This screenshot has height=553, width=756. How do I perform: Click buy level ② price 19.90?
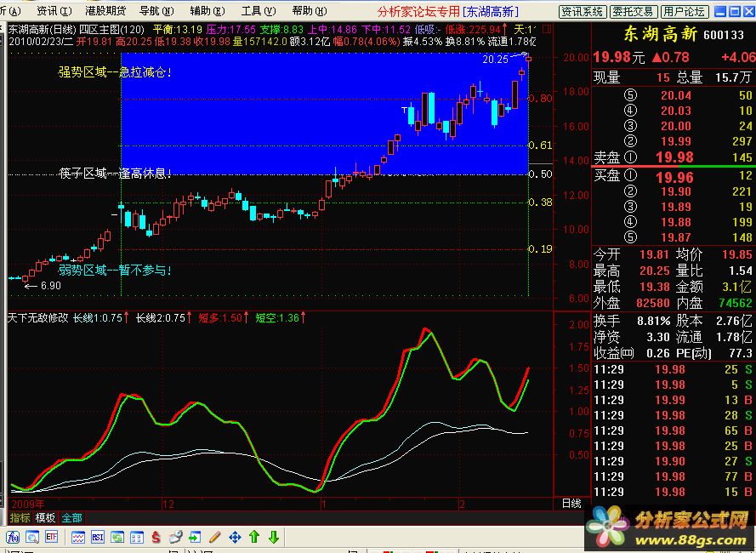[675, 191]
